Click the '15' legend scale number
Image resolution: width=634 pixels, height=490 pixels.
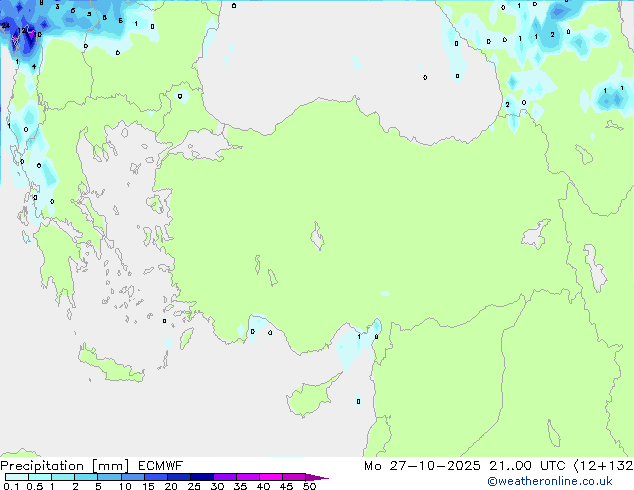(148, 486)
